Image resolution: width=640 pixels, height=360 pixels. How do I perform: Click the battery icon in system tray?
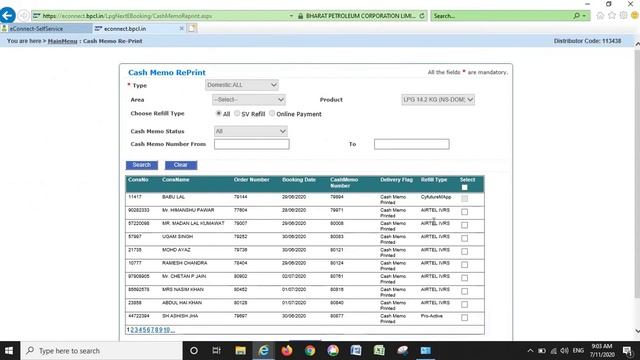[542, 351]
